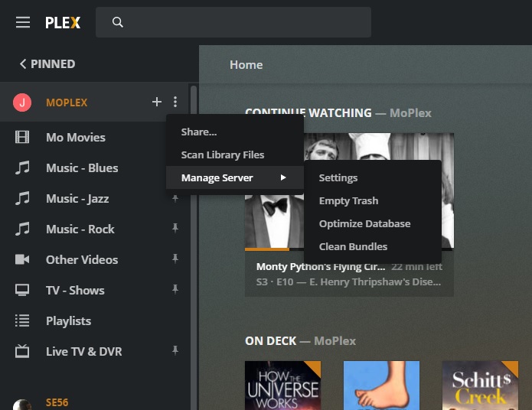This screenshot has width=532, height=410.
Task: Open the S3 · E10 episode link
Action: pyautogui.click(x=348, y=281)
